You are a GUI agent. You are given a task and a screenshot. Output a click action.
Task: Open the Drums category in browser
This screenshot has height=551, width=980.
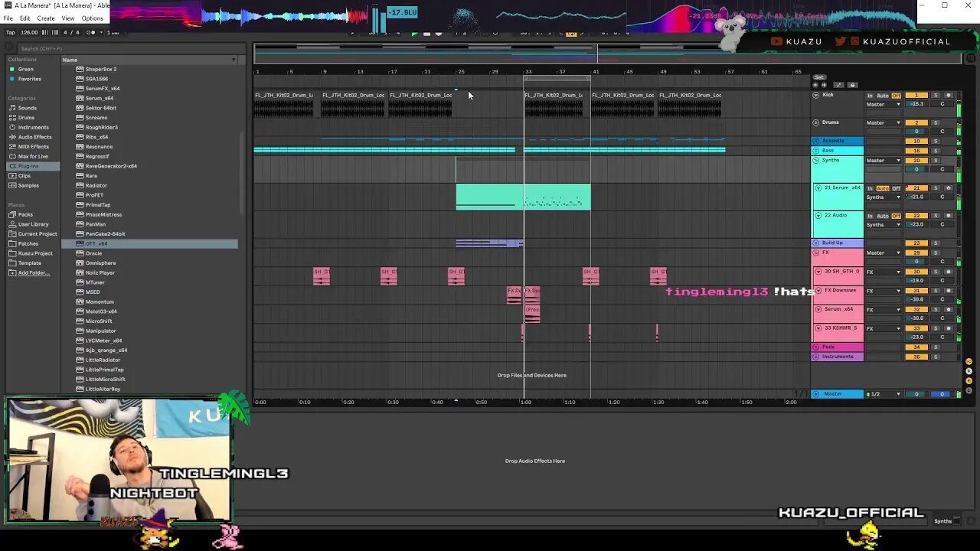tap(26, 118)
